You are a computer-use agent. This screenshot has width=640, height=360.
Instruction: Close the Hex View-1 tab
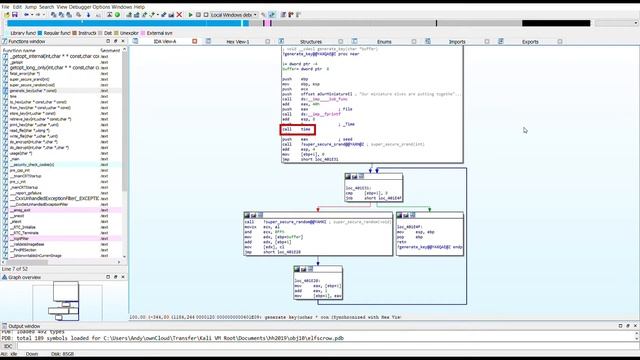tap(268, 41)
